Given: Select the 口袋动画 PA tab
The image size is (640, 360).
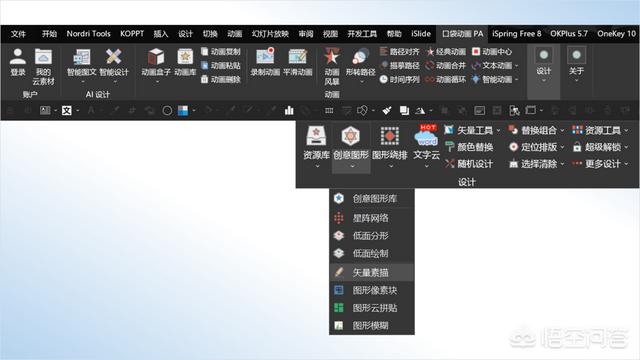Looking at the screenshot, I should pyautogui.click(x=463, y=33).
